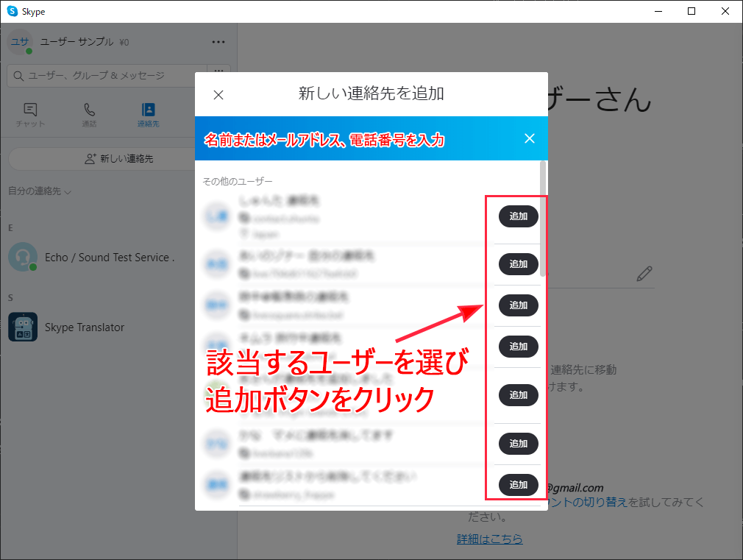Select the Echo / Sound Test Service avatar
Viewport: 743px width, 560px height.
[23, 258]
